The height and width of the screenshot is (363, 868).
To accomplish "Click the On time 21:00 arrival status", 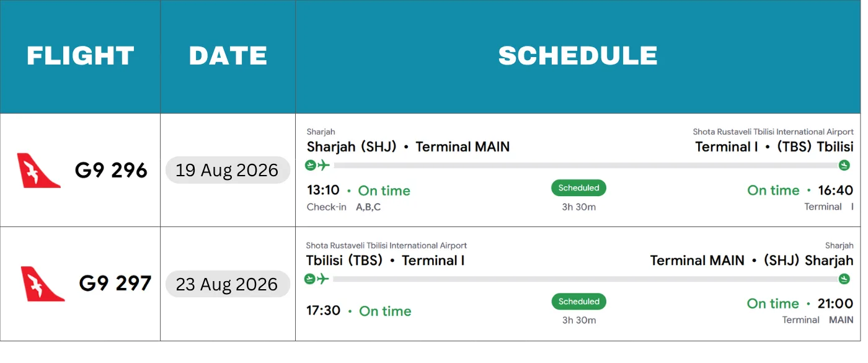I will 800,303.
